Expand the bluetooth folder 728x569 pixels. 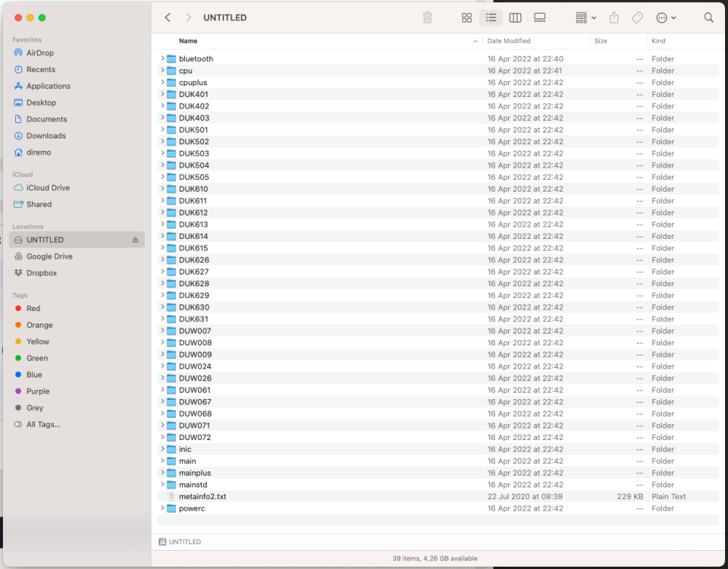pyautogui.click(x=162, y=58)
